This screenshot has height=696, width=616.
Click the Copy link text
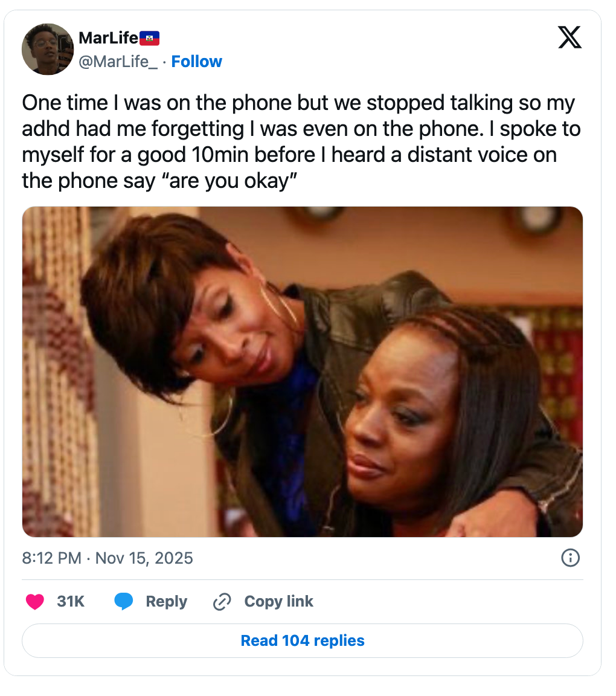point(278,602)
